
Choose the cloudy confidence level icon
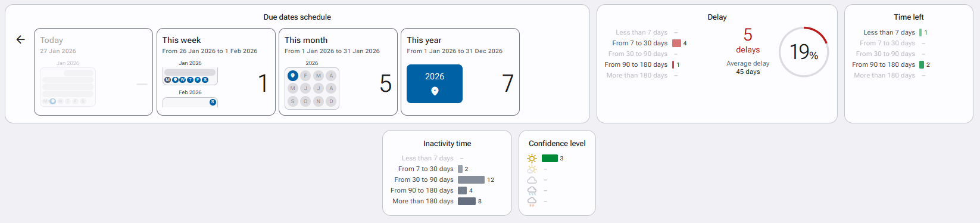click(532, 180)
